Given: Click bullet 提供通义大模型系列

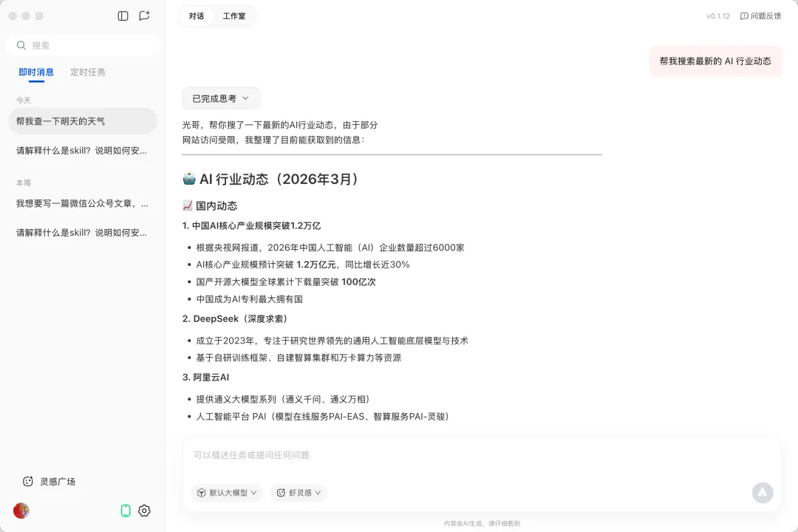Looking at the screenshot, I should pyautogui.click(x=284, y=399).
